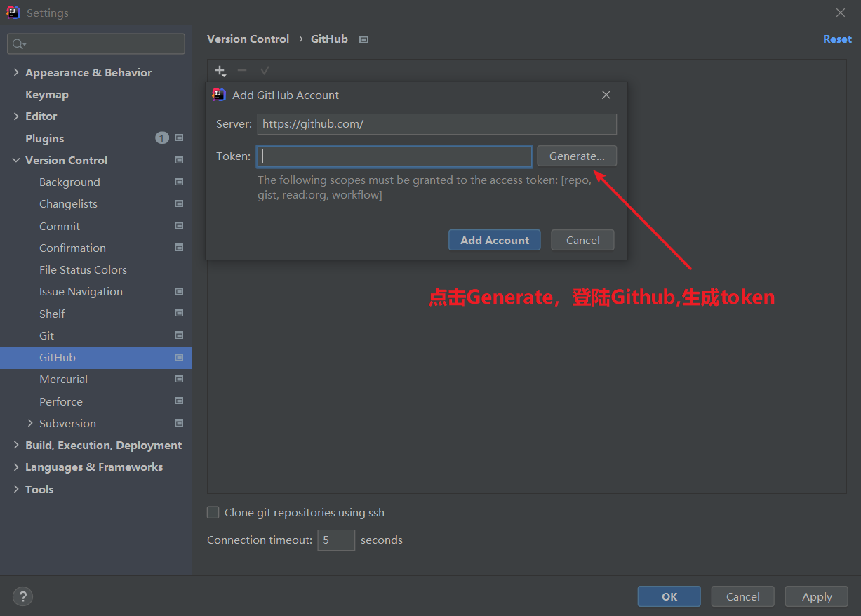Collapse the Version Control section
The image size is (861, 616).
point(16,160)
